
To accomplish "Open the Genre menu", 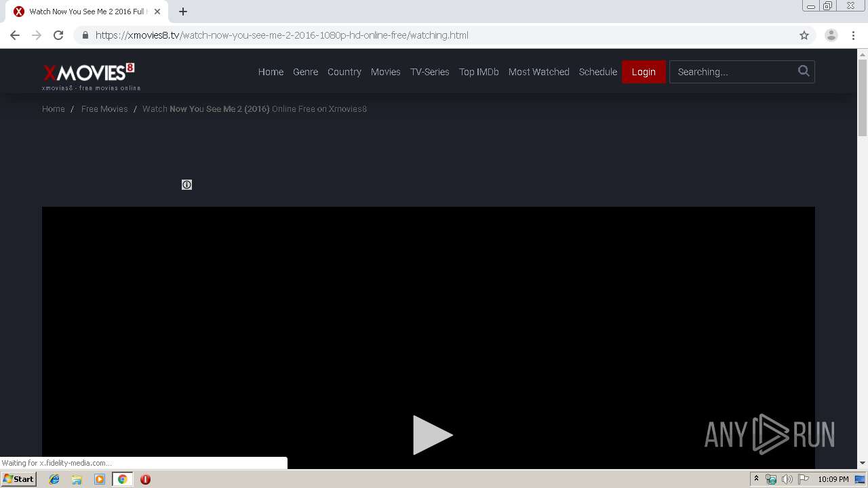I will coord(305,72).
